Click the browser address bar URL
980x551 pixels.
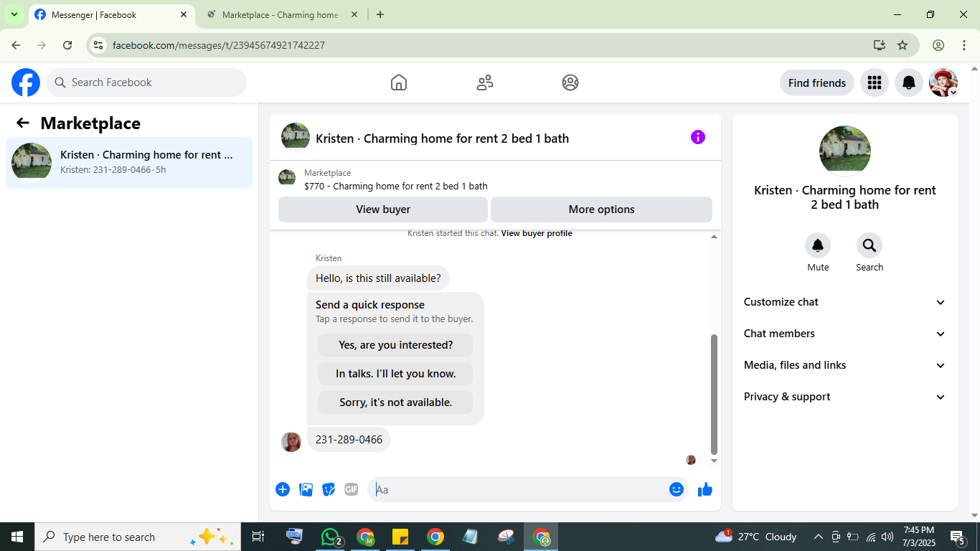click(219, 45)
